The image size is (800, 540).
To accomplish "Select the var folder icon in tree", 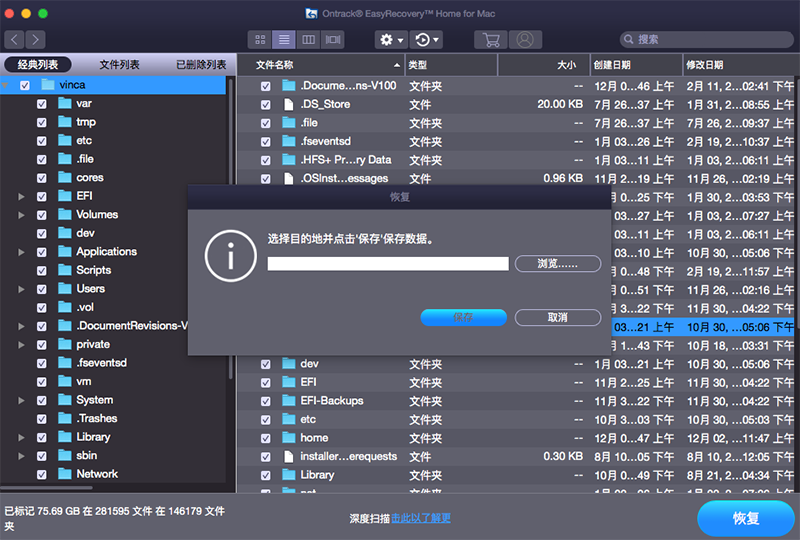I will [x=65, y=103].
